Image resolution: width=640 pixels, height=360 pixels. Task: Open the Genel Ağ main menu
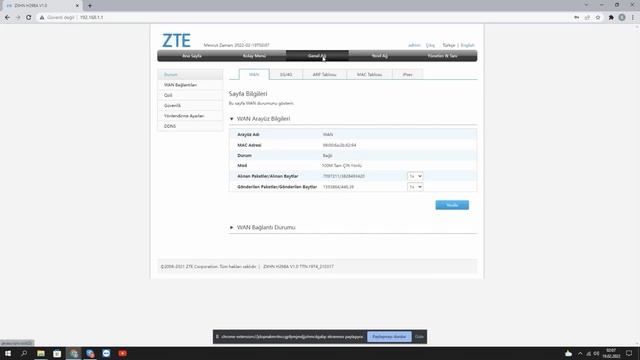[x=317, y=56]
